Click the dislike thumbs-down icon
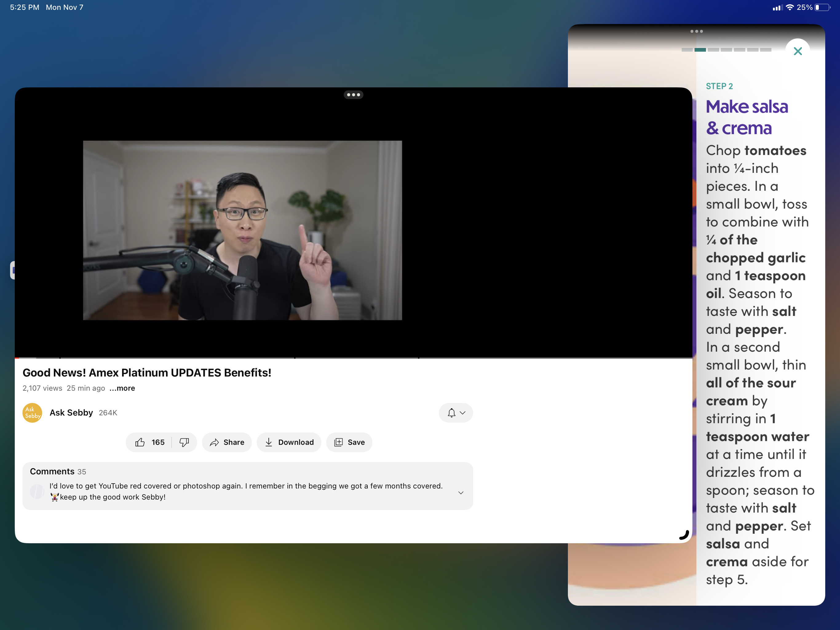The width and height of the screenshot is (840, 630). [184, 442]
